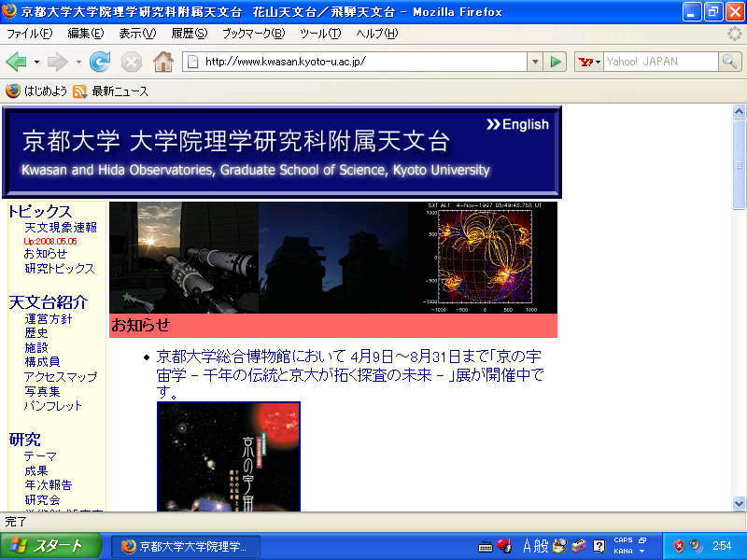Image resolution: width=747 pixels, height=560 pixels.
Task: Open the 歴史 link
Action: 36,333
